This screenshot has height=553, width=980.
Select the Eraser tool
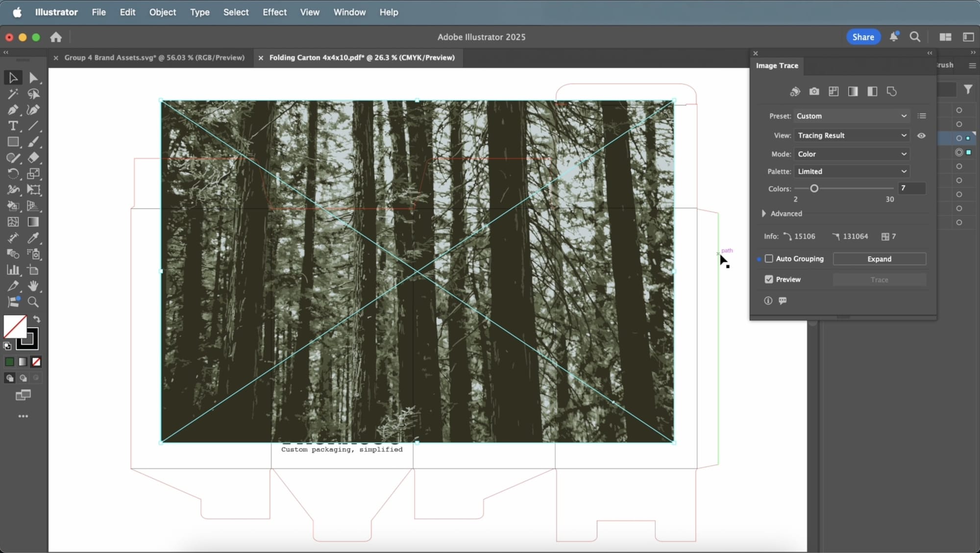click(x=33, y=158)
